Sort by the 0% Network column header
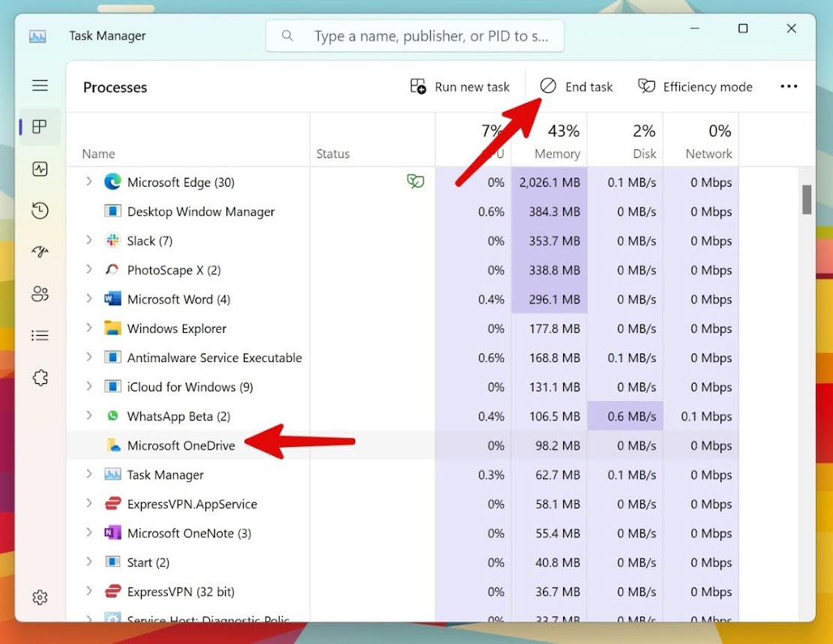Viewport: 833px width, 644px height. [701, 139]
